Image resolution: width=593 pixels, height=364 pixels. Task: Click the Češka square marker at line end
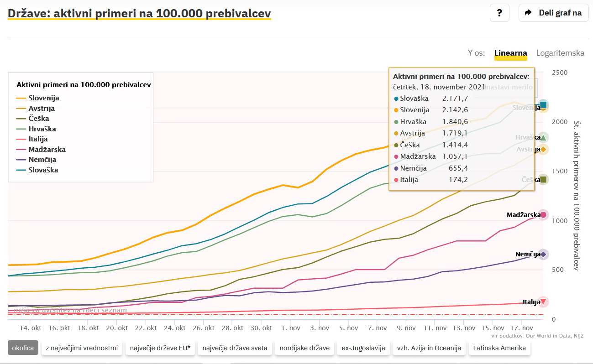coord(543,180)
